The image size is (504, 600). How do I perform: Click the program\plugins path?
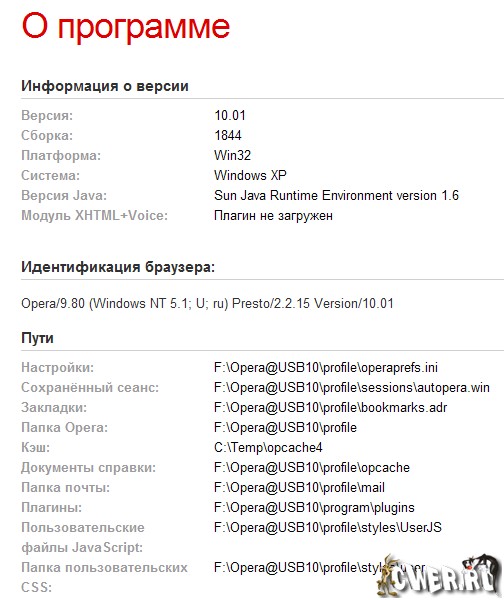314,507
